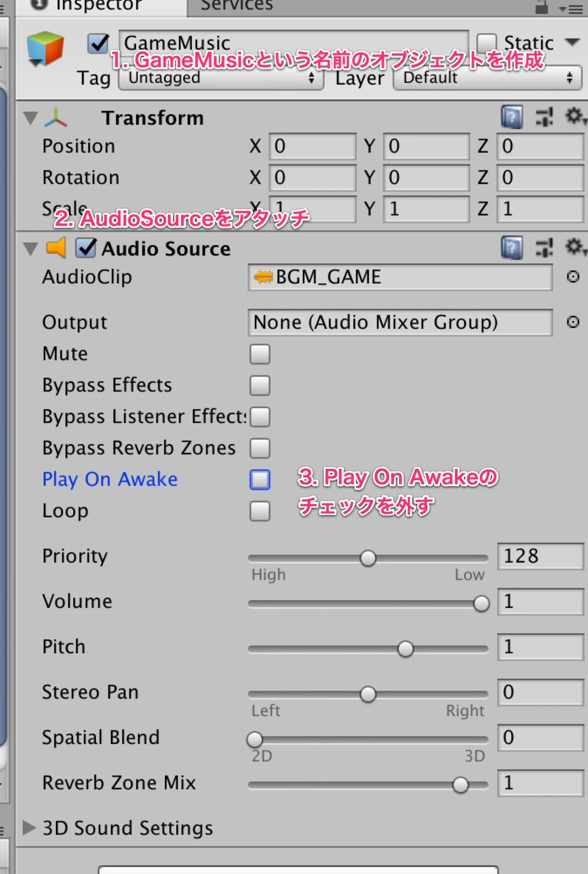
Task: Click the Position X value field
Action: 312,146
